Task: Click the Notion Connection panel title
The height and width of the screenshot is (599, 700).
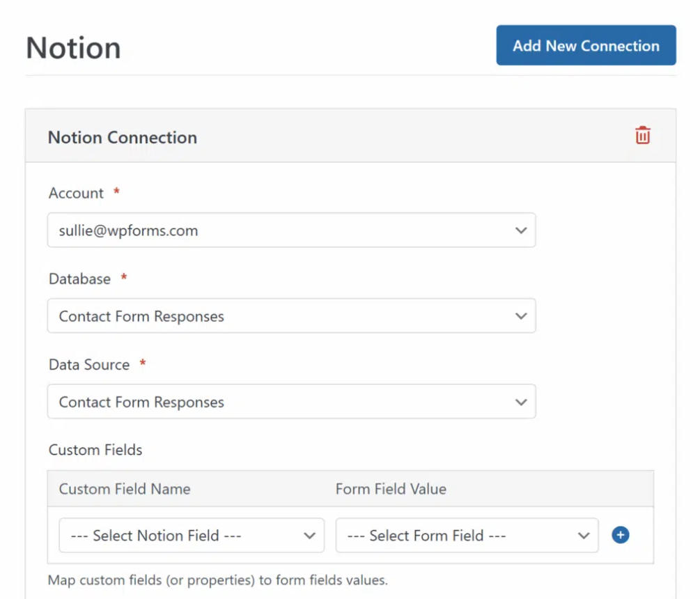Action: [123, 137]
